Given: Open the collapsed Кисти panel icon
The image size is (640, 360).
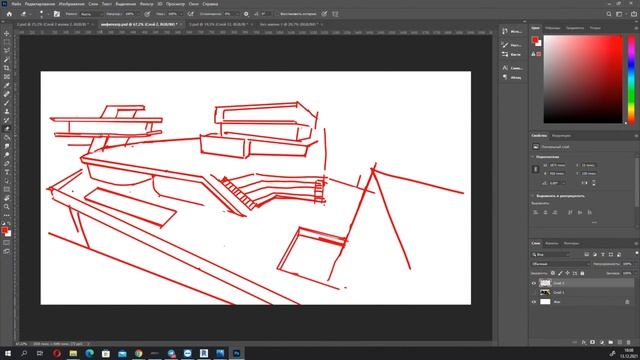Looking at the screenshot, I should point(505,54).
